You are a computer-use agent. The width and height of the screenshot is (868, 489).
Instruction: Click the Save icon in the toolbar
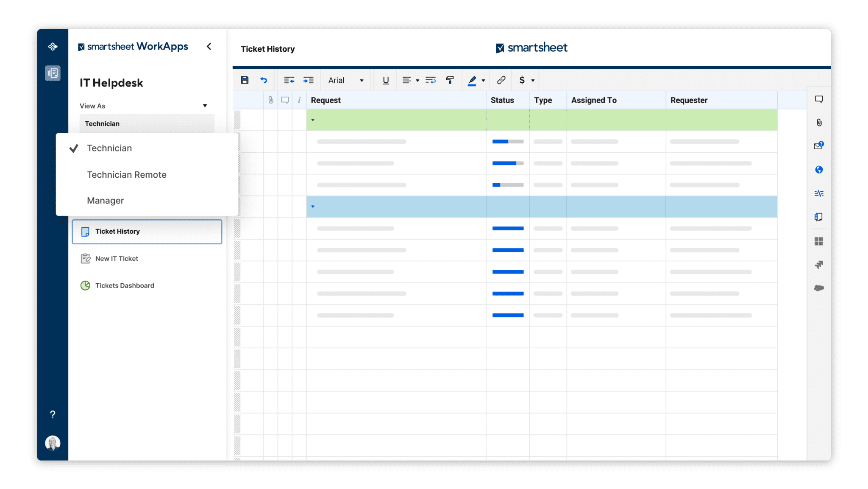[x=245, y=80]
